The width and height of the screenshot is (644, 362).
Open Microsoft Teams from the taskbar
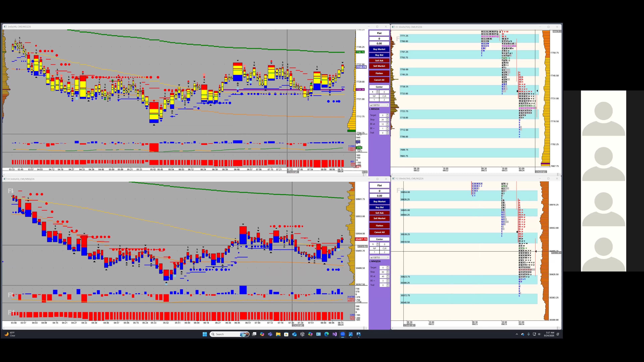(270, 334)
